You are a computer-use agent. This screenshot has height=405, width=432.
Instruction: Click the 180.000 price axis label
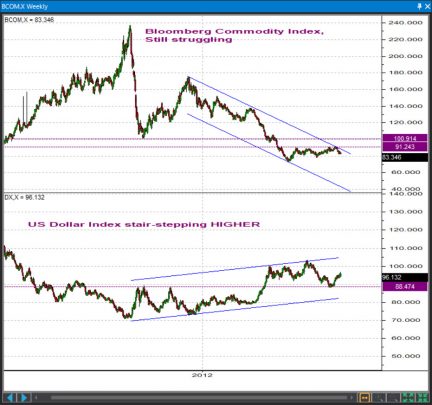[x=405, y=73]
